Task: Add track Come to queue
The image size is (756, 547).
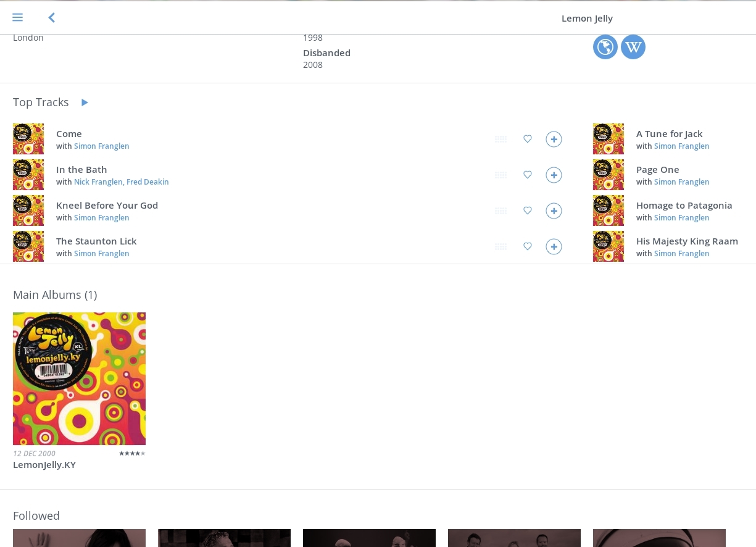Action: 554,140
